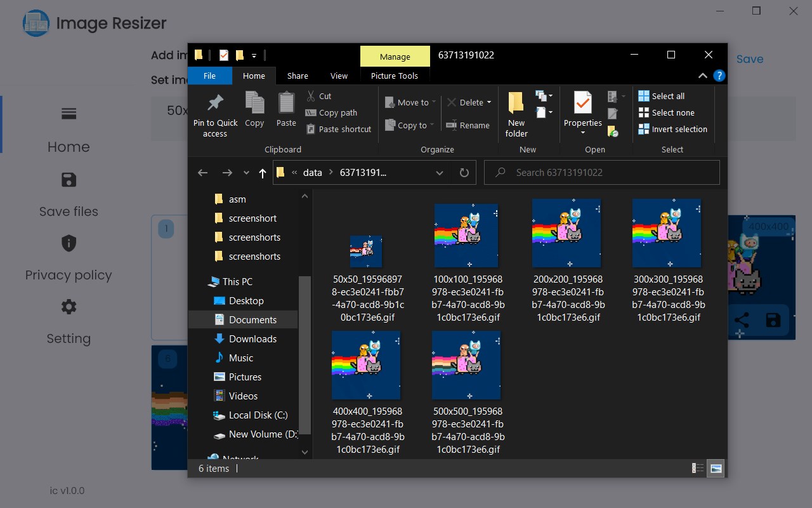Click the History icon in Open group

(x=613, y=131)
